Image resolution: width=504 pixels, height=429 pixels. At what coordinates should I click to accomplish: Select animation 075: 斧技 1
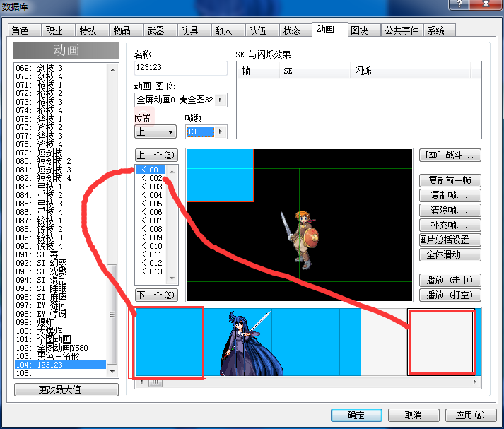[60, 119]
